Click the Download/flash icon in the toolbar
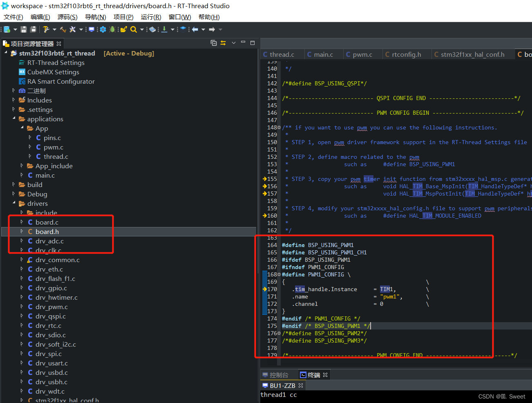The height and width of the screenshot is (403, 532). (164, 29)
